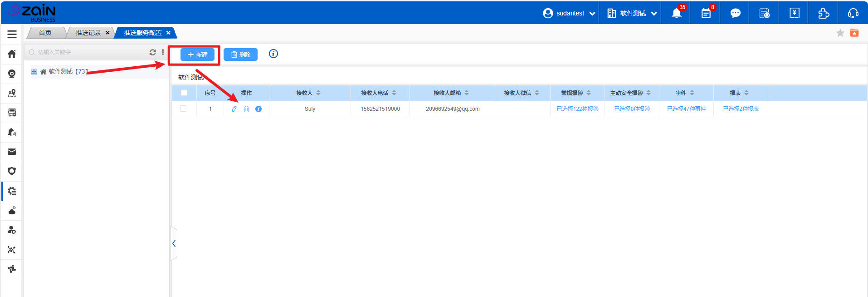Toggle the select-all checkbox in table header
The width and height of the screenshot is (868, 297).
pyautogui.click(x=184, y=93)
